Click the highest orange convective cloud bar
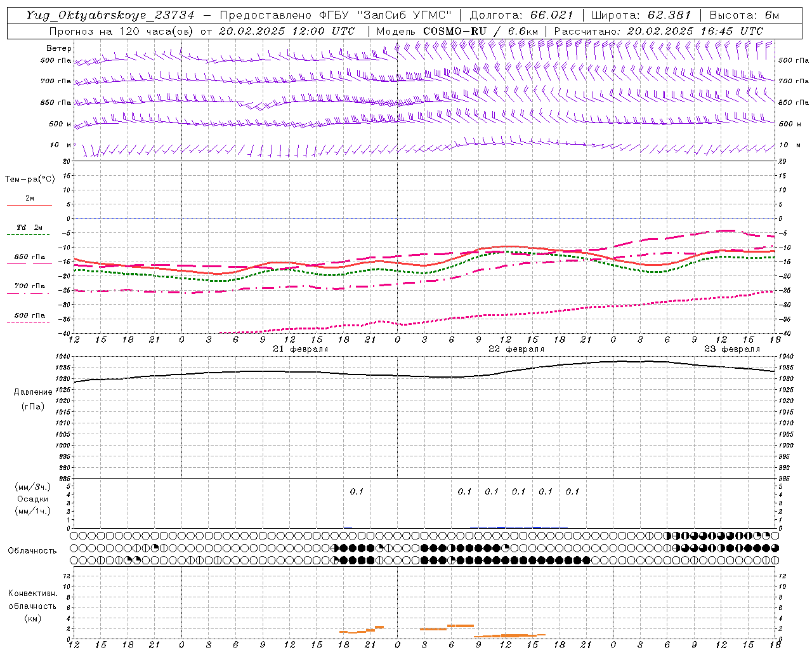The image size is (812, 650). click(x=461, y=626)
